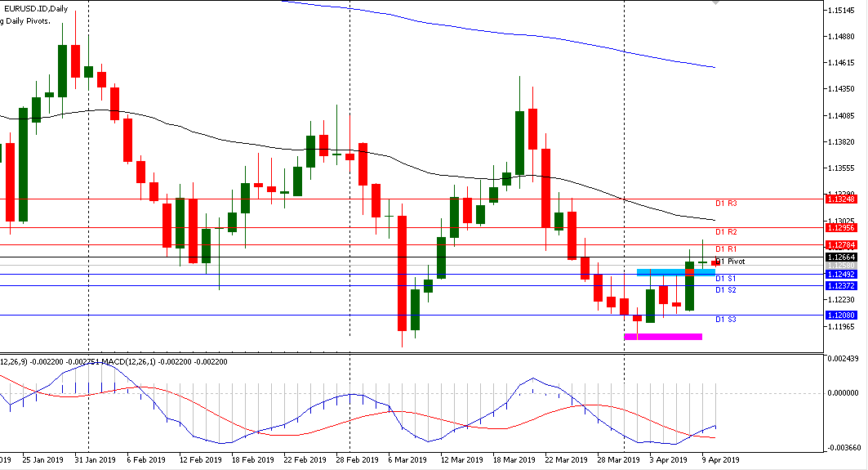Select the D1 R3 pivot label
Image resolution: width=868 pixels, height=470 pixels.
[x=726, y=204]
